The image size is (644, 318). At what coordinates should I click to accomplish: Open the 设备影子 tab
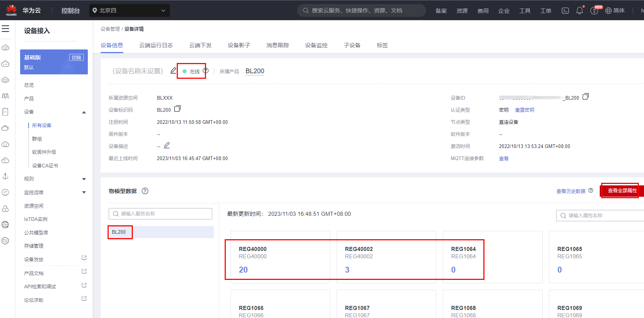coord(239,45)
